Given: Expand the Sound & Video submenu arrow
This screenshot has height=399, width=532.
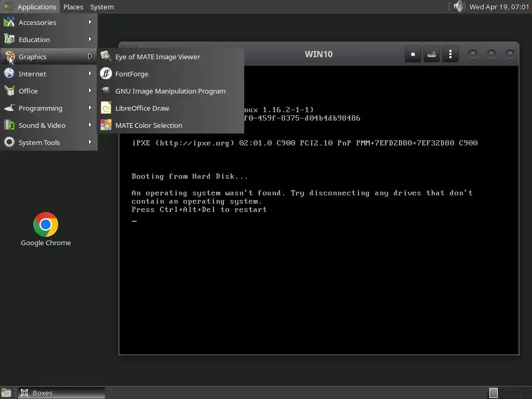Looking at the screenshot, I should (x=90, y=125).
